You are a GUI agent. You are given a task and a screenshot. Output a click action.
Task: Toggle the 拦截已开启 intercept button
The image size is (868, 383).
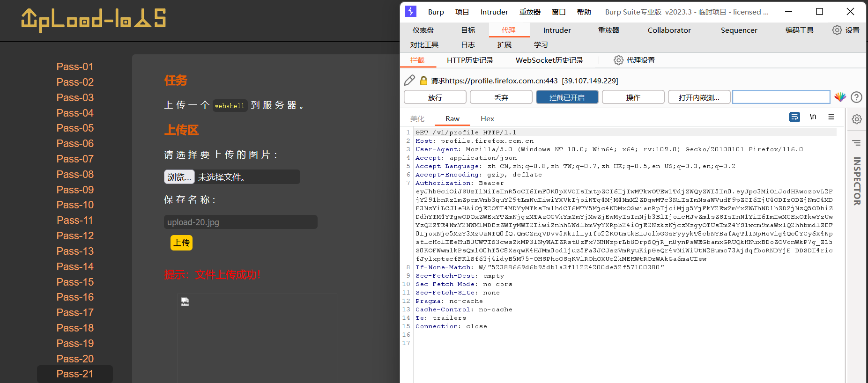coord(567,97)
